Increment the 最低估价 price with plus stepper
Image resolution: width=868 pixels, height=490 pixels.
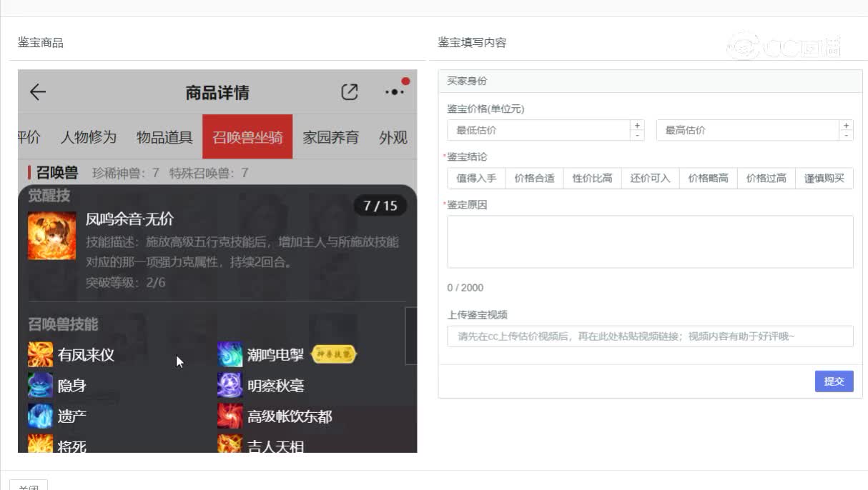[x=636, y=124]
